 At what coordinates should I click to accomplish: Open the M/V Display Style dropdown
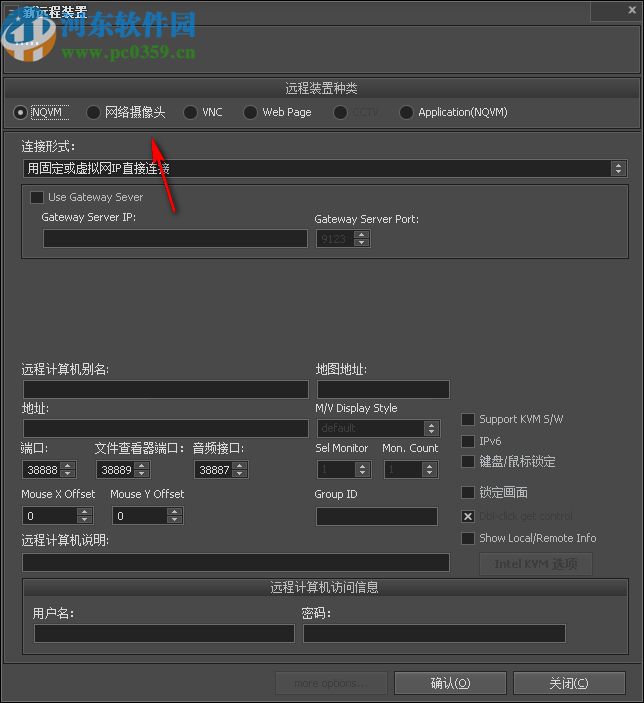[x=379, y=428]
